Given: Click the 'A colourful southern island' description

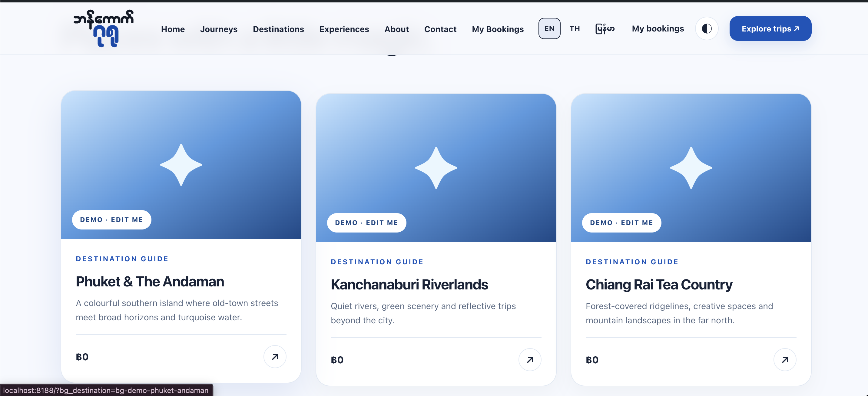Looking at the screenshot, I should point(177,310).
